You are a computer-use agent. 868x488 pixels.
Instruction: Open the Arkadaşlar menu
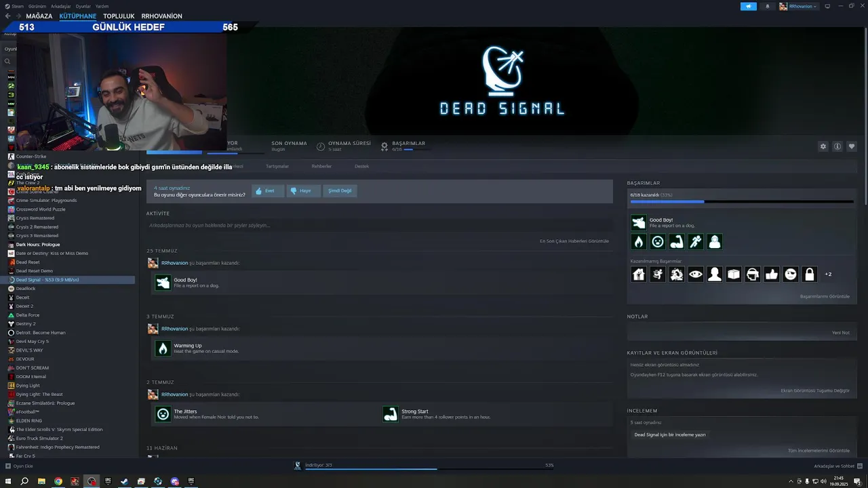point(61,6)
